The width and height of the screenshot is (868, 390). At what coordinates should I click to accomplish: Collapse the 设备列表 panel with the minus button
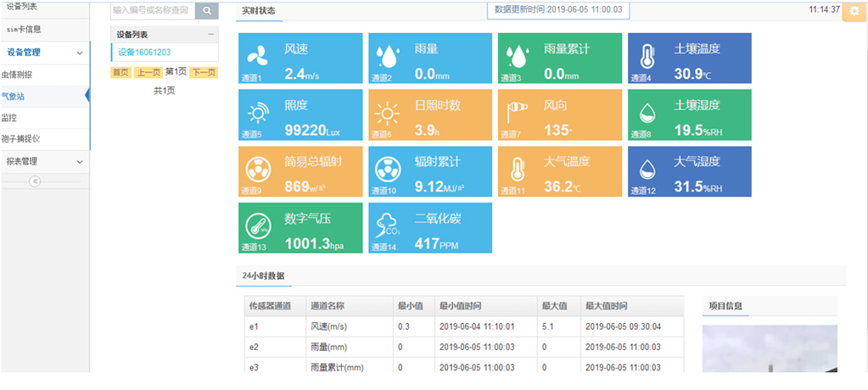coord(210,34)
